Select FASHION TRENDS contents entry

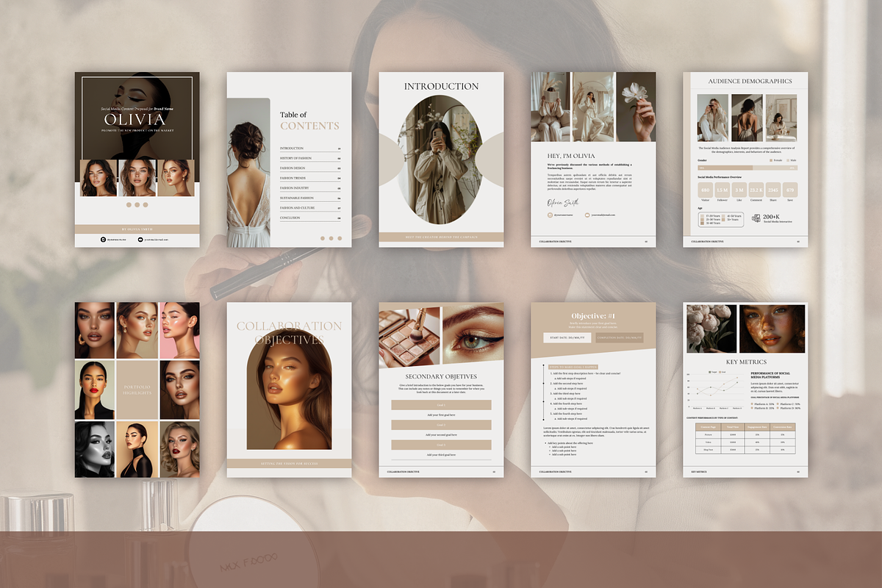310,178
